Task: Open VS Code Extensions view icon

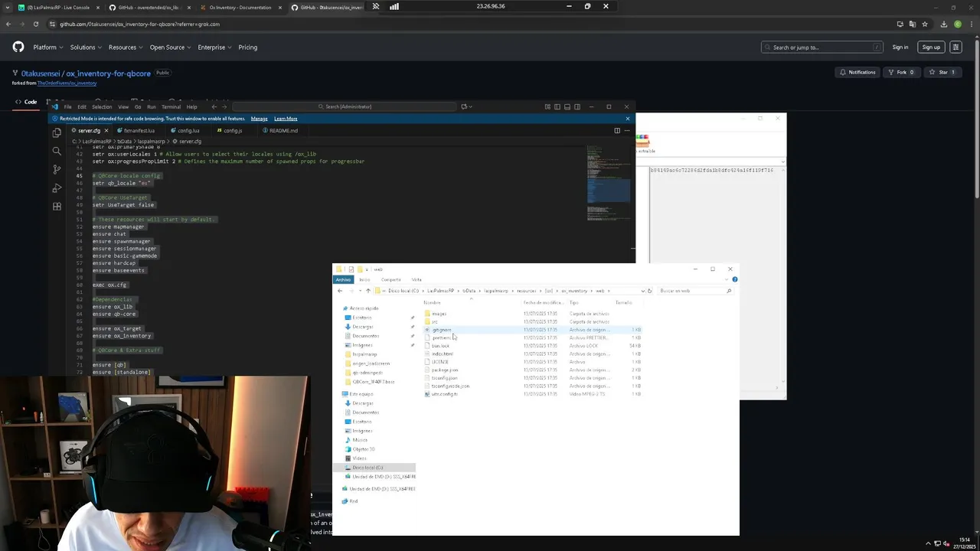Action: (57, 206)
